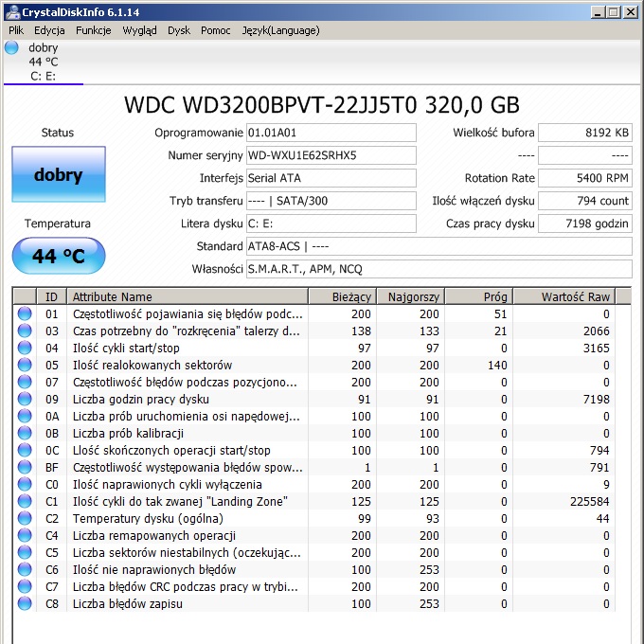Click status orb for attribute 04
Screen dimensions: 644x644
tap(25, 348)
